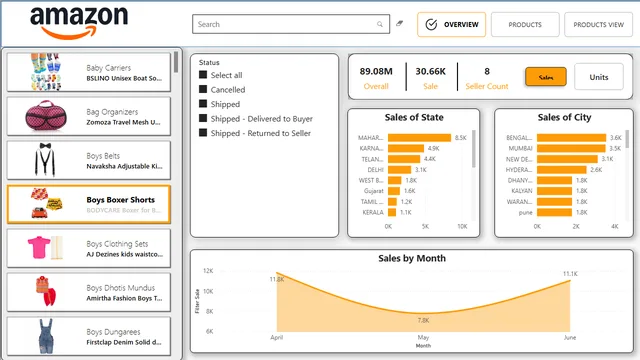Select the Boys Dhotis Mundus title
The image size is (640, 360).
coord(120,288)
